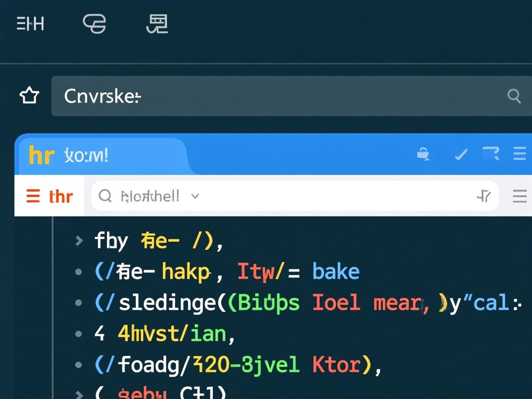Click the EIH item in the top left
The image size is (532, 399).
click(30, 24)
